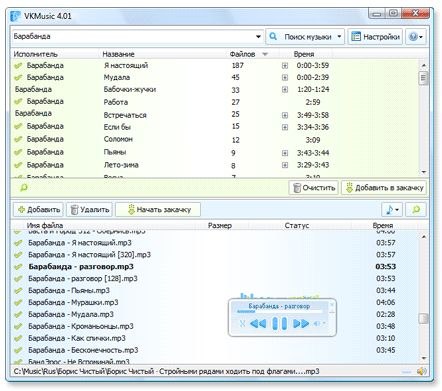Select playing file Барабанда - разговор.mp3

(215, 267)
